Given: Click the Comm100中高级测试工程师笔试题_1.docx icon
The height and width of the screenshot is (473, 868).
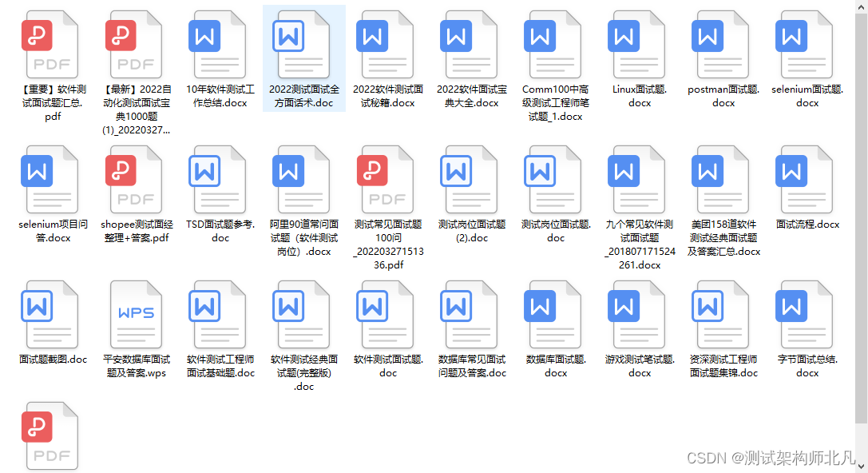Looking at the screenshot, I should (x=553, y=44).
